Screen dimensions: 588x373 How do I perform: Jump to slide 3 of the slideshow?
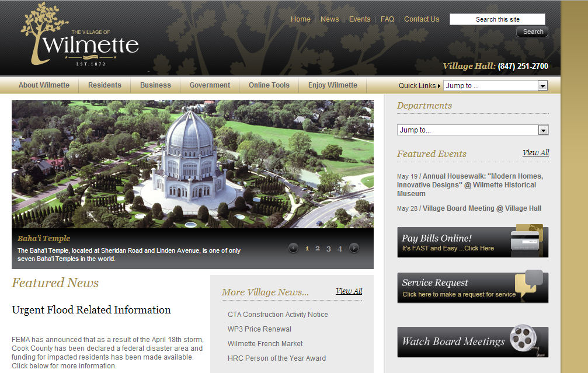click(328, 249)
